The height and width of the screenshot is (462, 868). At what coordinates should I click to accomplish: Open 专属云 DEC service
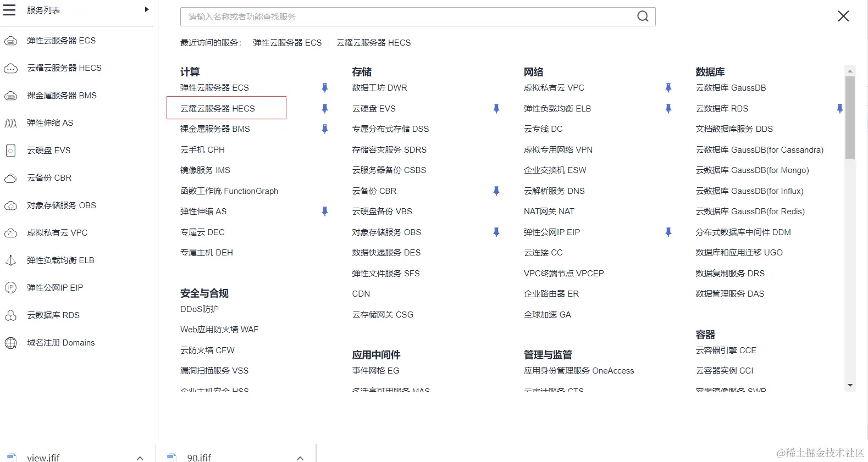202,232
